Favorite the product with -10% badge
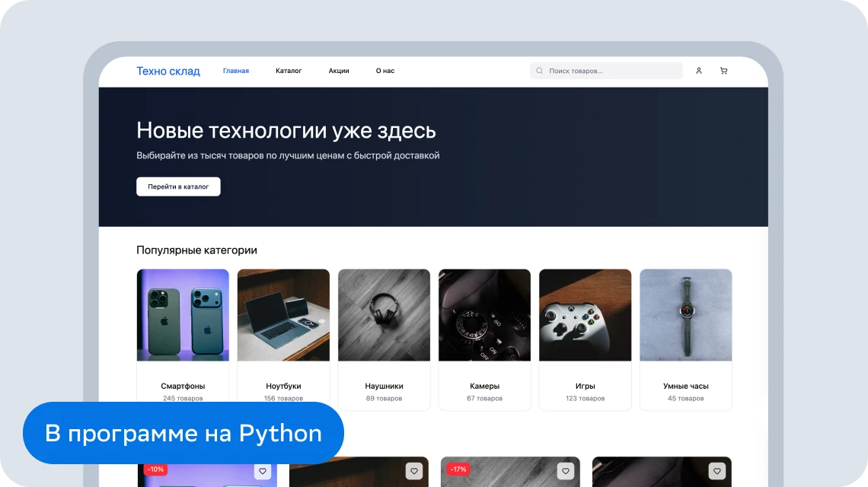This screenshot has height=487, width=868. click(x=263, y=471)
